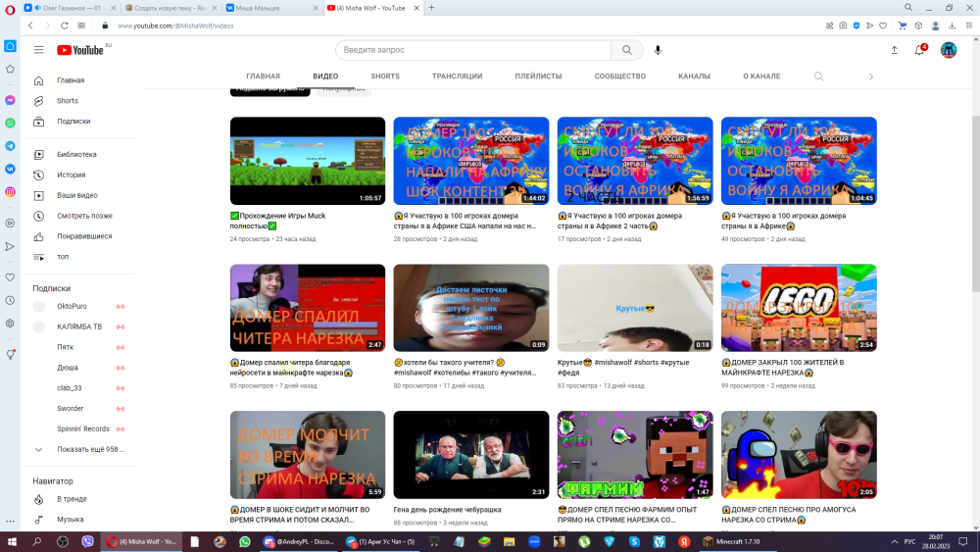Open Discord in the taskbar

(299, 541)
